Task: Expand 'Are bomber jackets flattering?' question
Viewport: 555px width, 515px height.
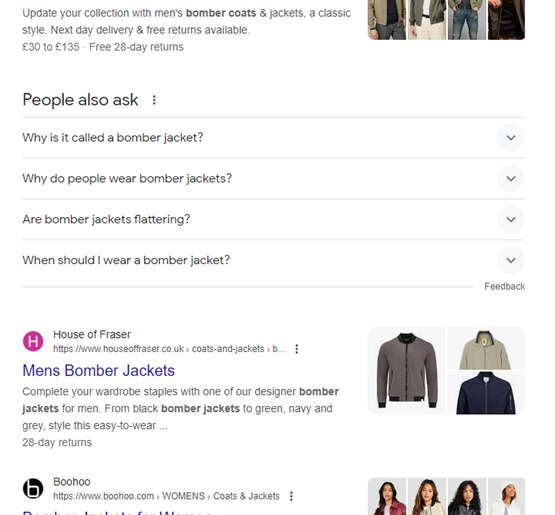Action: pos(273,219)
